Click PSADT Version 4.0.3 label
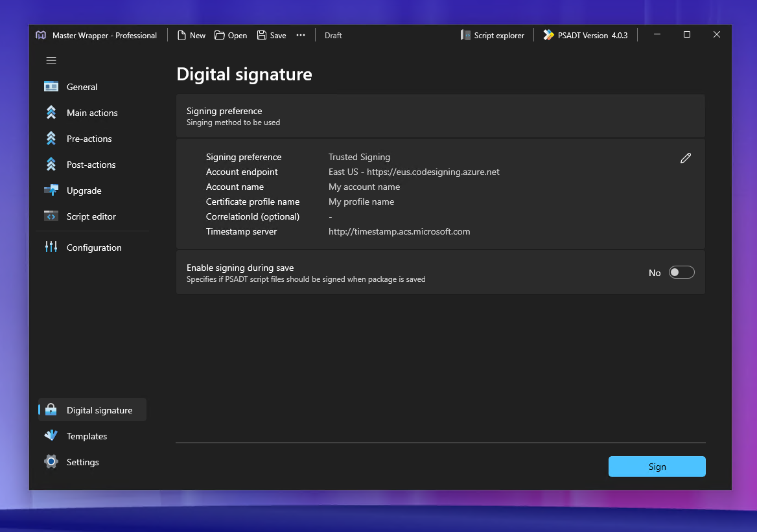This screenshot has height=532, width=757. point(593,36)
